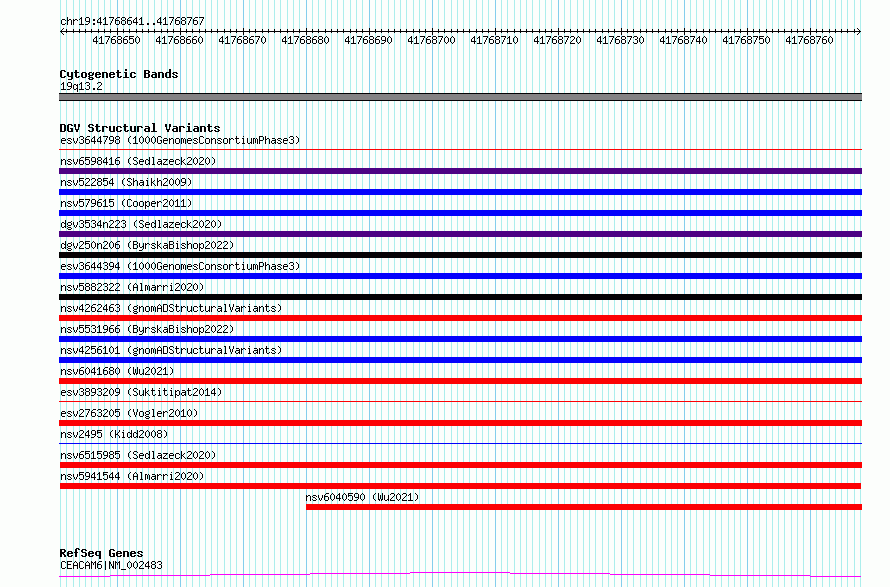Click the DGV Structural Variants track heading
This screenshot has width=890, height=587.
(140, 128)
